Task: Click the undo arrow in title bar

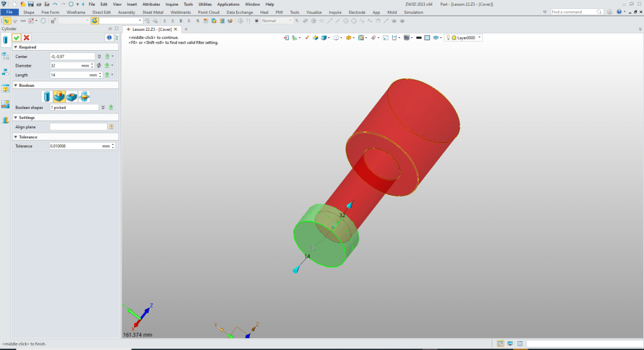Action: (55, 4)
